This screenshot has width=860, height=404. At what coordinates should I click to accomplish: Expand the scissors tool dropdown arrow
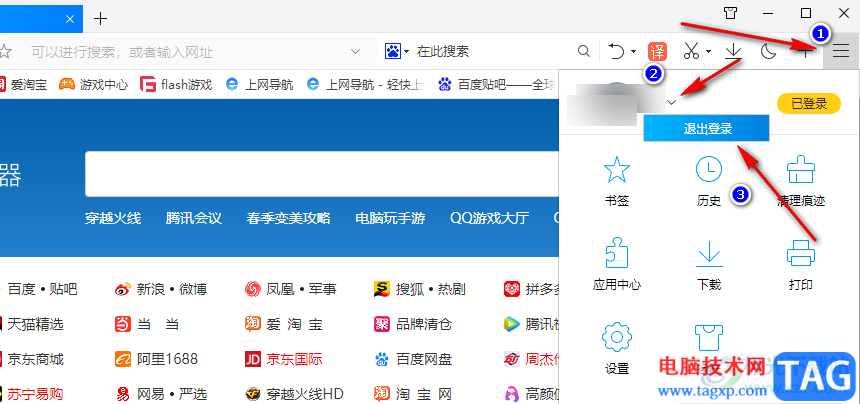coord(708,52)
